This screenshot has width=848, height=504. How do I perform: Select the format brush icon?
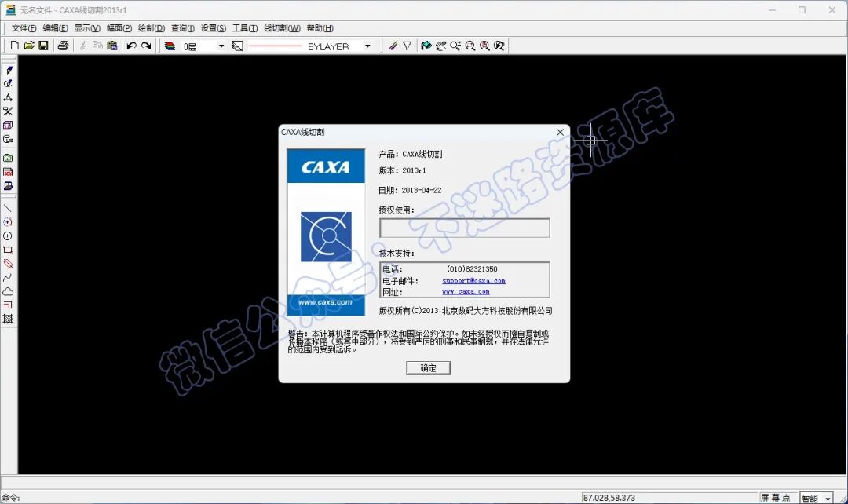tap(393, 46)
